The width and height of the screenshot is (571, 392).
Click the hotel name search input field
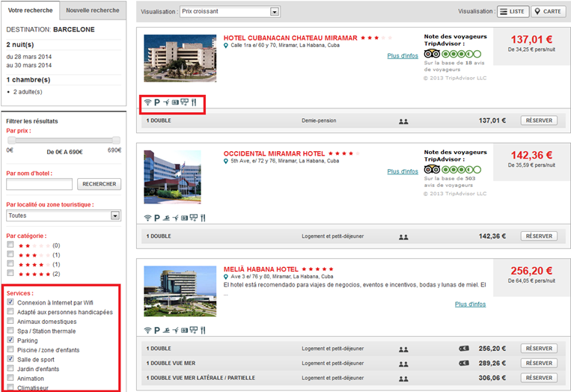39,184
